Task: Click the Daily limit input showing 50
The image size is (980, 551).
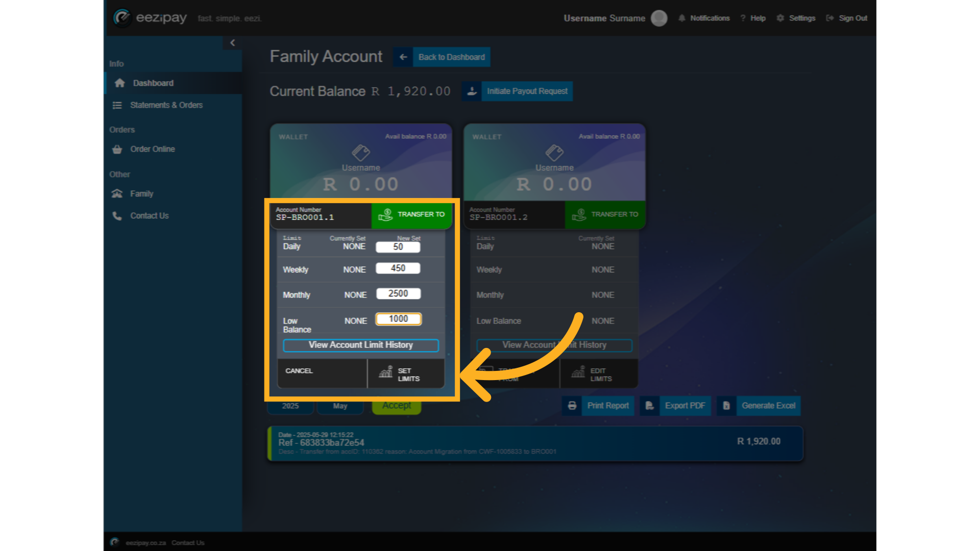Action: (398, 247)
